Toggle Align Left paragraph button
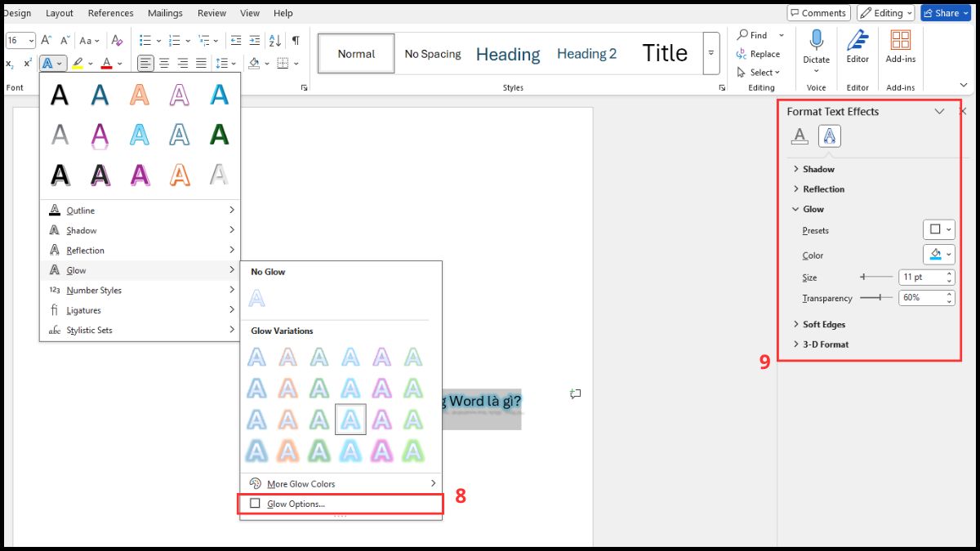 coord(145,64)
